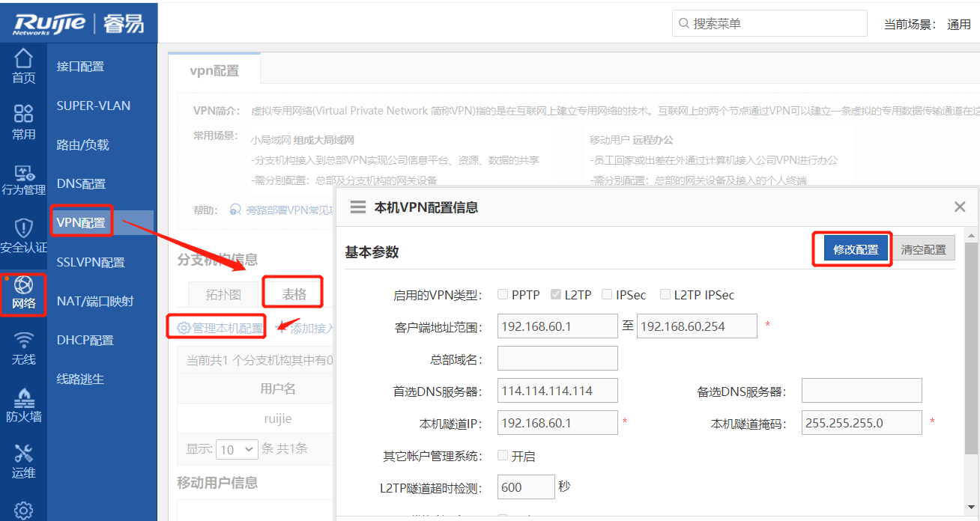Image resolution: width=980 pixels, height=521 pixels.
Task: Open SSLVPN配置 menu item
Action: (91, 262)
